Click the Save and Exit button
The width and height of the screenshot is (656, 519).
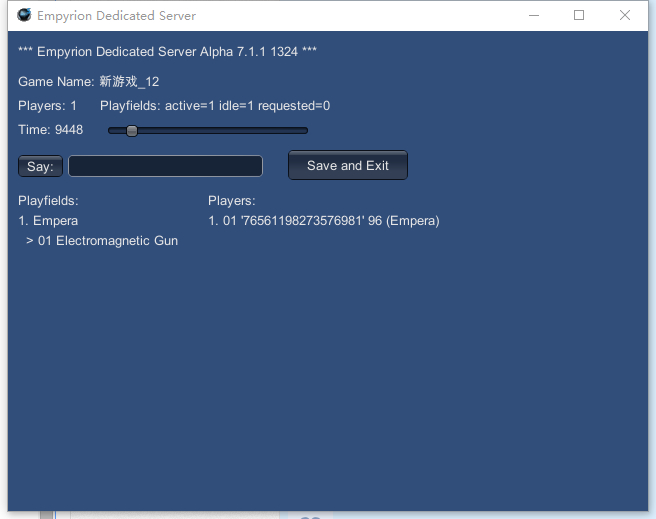click(348, 165)
